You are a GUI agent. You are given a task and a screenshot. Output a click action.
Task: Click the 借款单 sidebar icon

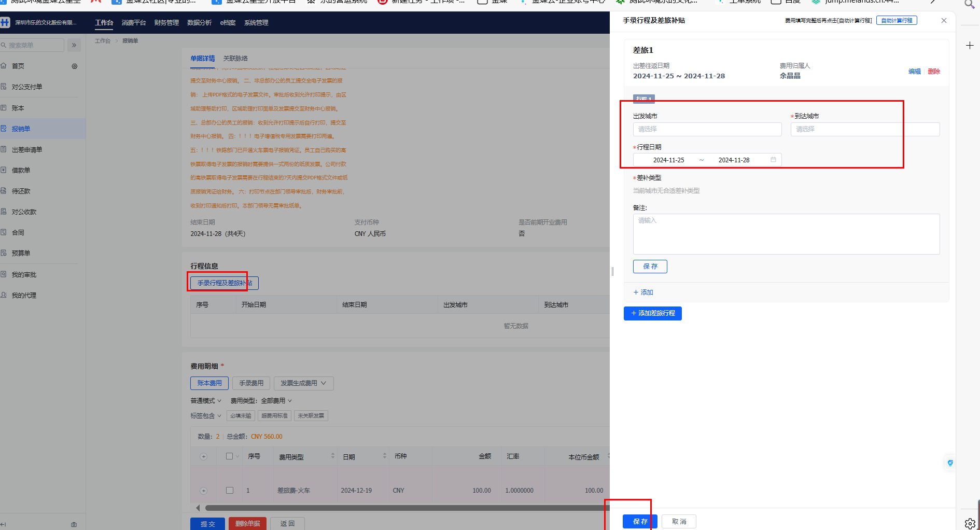4,170
